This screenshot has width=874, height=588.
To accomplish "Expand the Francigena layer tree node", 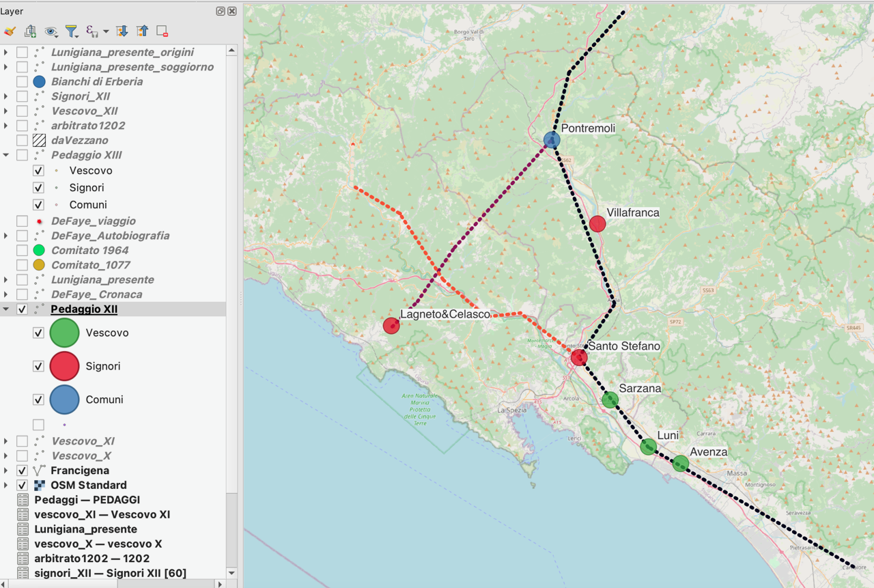I will tap(6, 471).
